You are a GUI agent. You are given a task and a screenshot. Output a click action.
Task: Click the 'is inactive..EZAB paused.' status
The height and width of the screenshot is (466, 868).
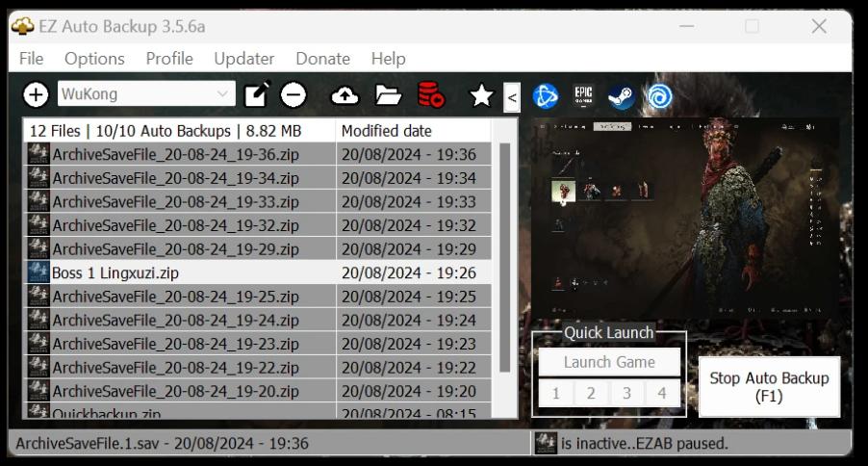pyautogui.click(x=645, y=443)
